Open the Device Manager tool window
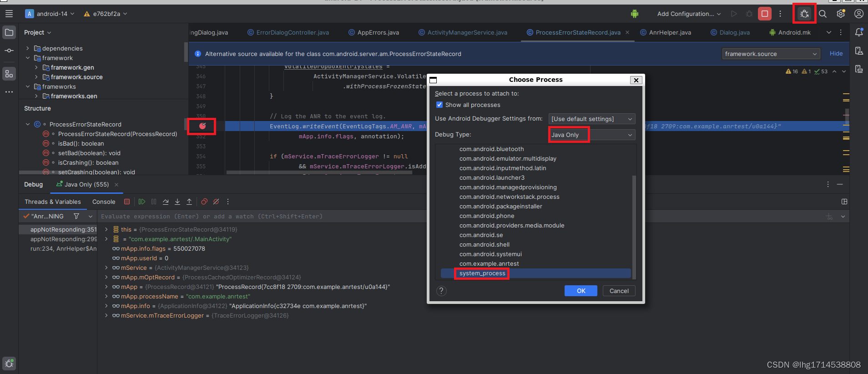This screenshot has width=868, height=374. pos(859,51)
